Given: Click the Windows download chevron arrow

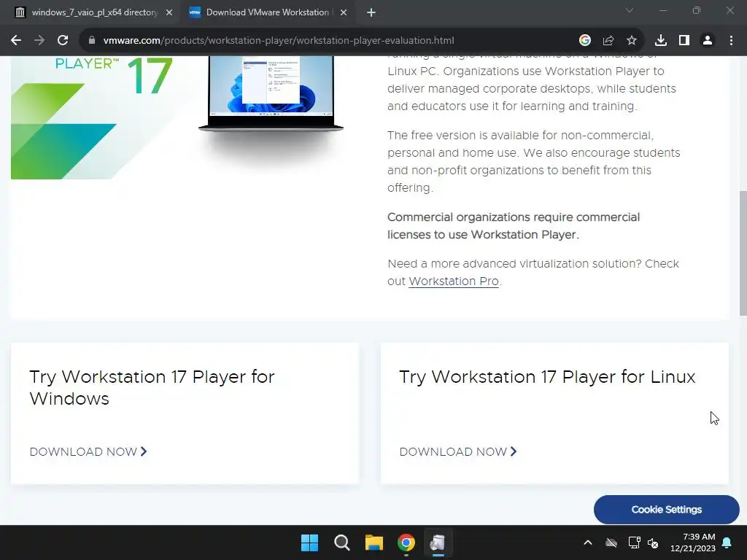Looking at the screenshot, I should (x=144, y=451).
